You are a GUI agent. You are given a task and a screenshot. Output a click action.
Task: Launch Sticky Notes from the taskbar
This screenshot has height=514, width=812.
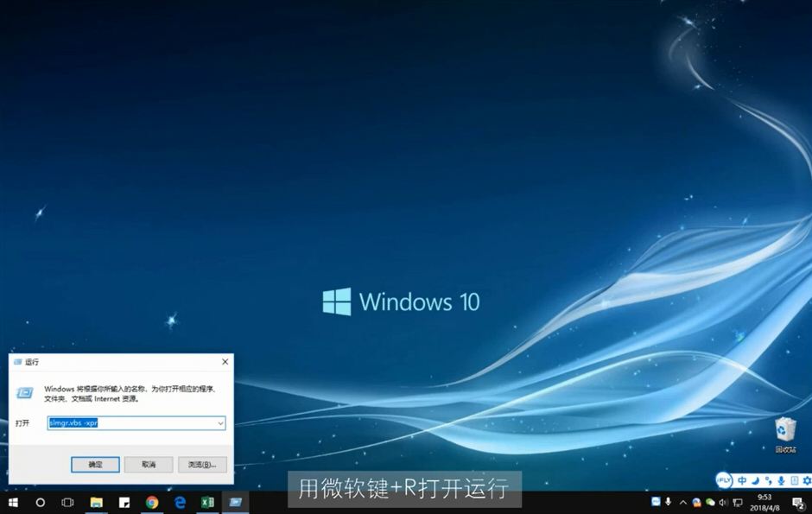pos(124,503)
